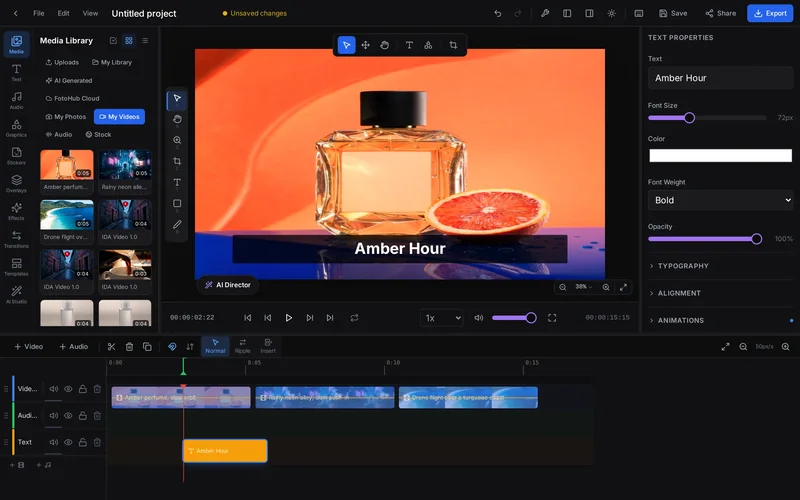Select the crop tool in top canvas toolbar
The width and height of the screenshot is (800, 500).
pos(453,45)
